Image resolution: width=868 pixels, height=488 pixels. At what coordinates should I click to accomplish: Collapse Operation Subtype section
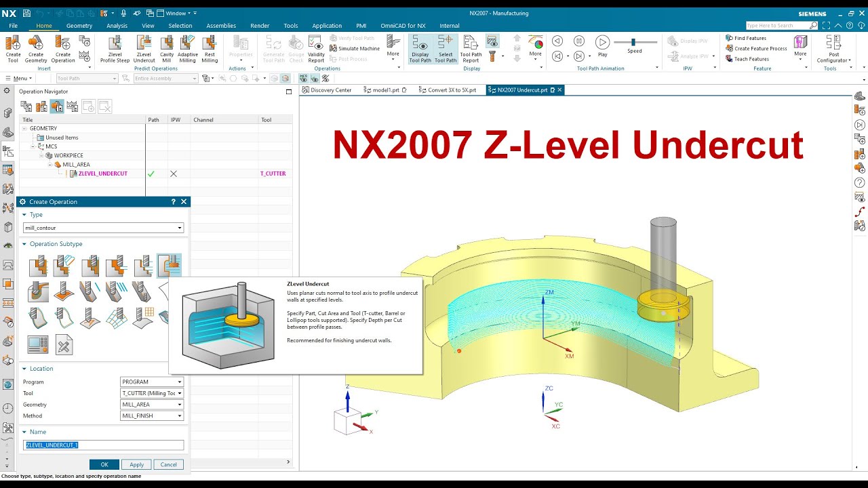[25, 244]
